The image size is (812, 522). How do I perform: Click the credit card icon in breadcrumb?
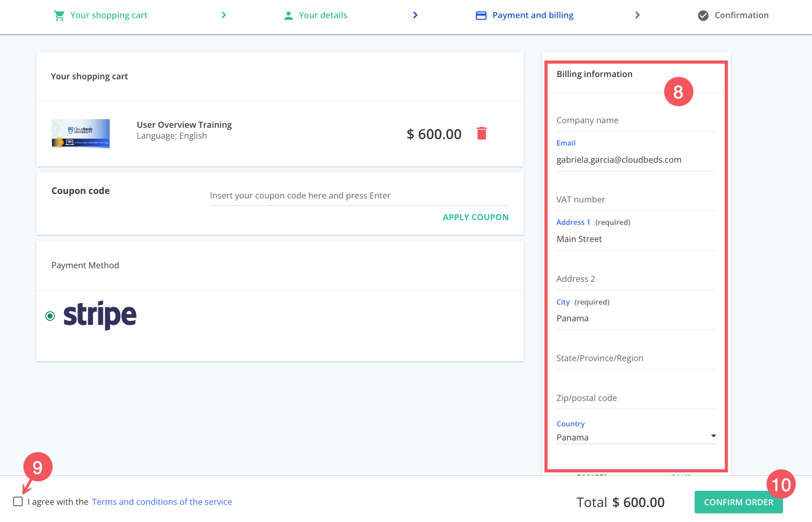coord(481,15)
